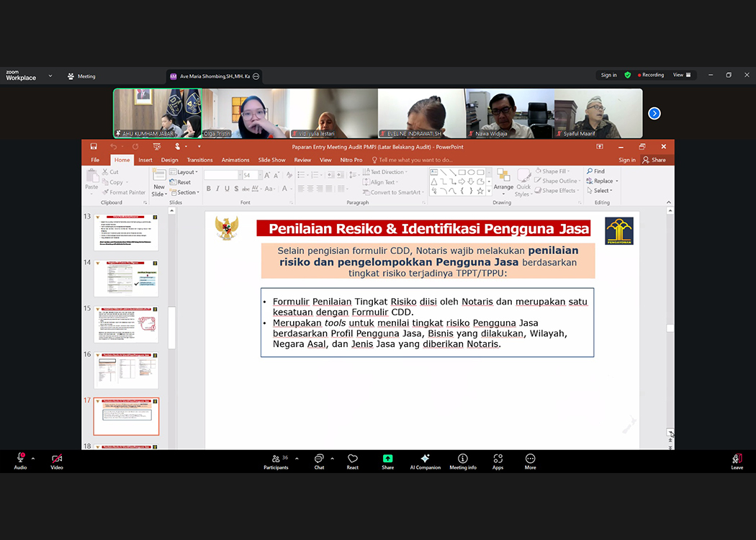Open the Participants panel
The height and width of the screenshot is (540, 756).
click(x=276, y=461)
